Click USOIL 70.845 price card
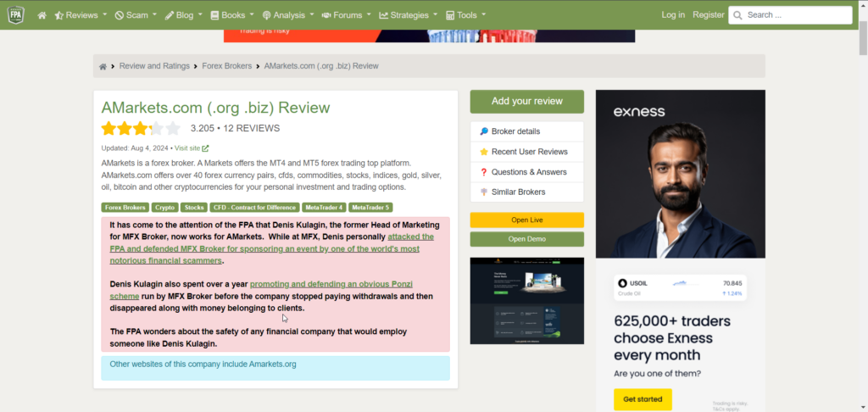This screenshot has height=412, width=868. click(x=680, y=288)
